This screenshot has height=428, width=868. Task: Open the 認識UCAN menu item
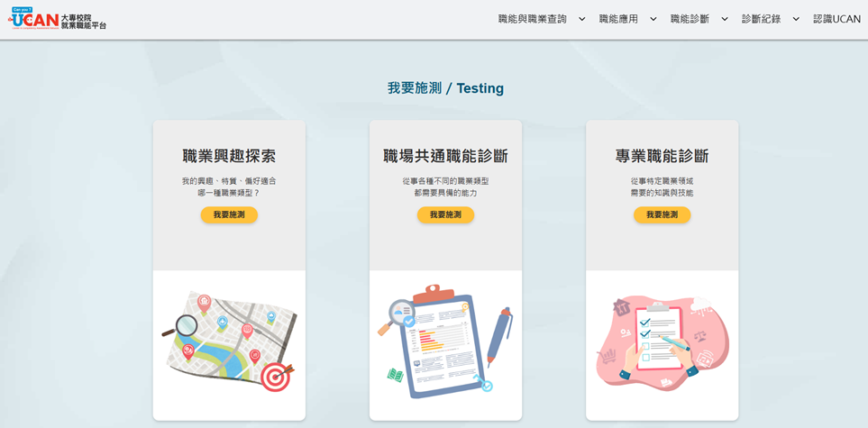pyautogui.click(x=837, y=19)
